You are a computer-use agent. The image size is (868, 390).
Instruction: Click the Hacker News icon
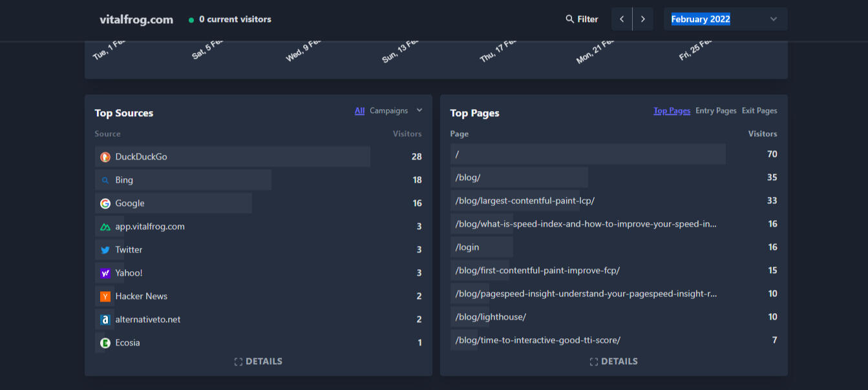105,296
